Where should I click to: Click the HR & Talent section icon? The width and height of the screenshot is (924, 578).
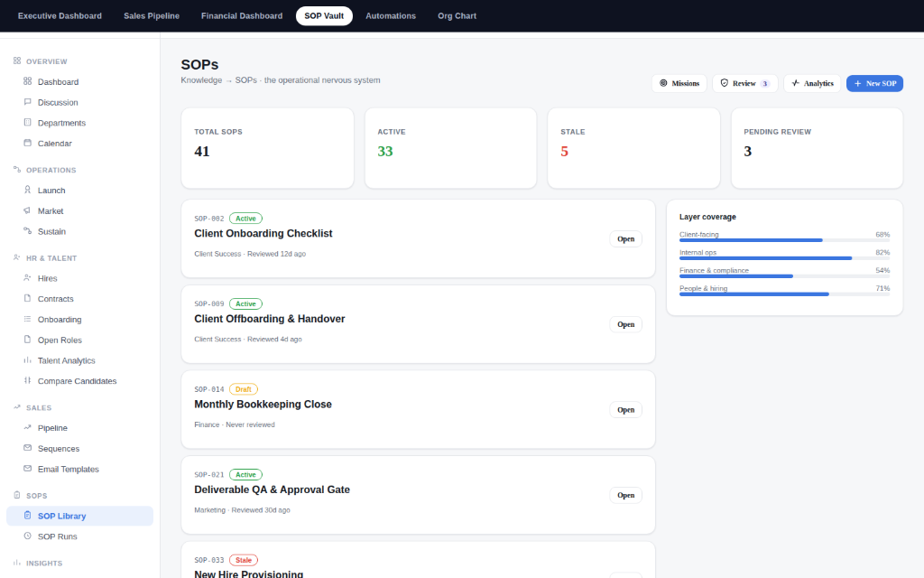point(17,257)
